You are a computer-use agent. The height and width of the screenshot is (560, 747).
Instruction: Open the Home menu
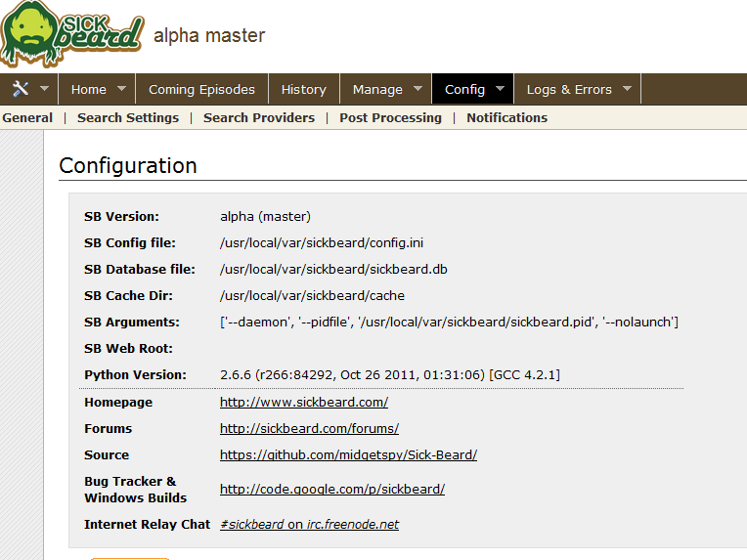[89, 90]
